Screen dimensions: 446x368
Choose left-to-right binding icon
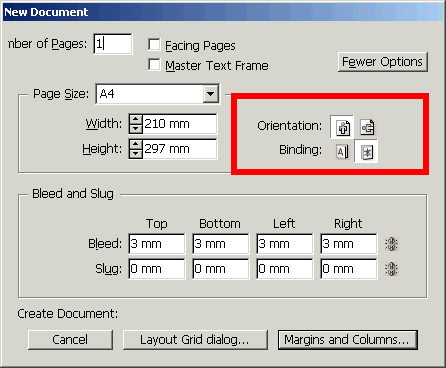coord(342,152)
